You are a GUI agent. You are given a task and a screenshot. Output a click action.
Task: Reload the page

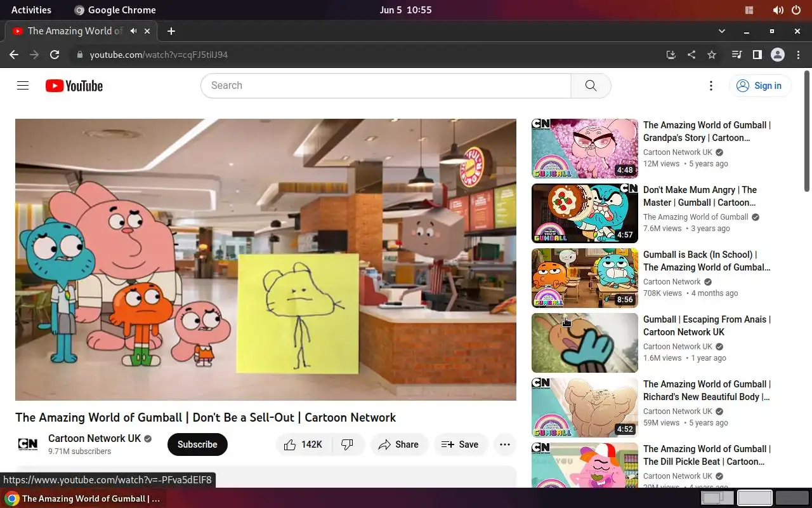click(55, 55)
